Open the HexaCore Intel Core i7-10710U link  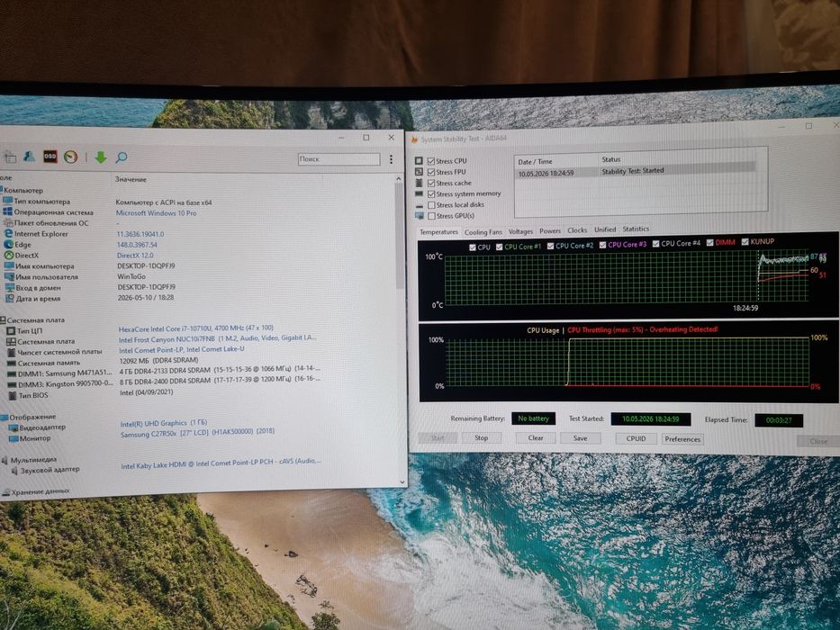click(x=196, y=328)
